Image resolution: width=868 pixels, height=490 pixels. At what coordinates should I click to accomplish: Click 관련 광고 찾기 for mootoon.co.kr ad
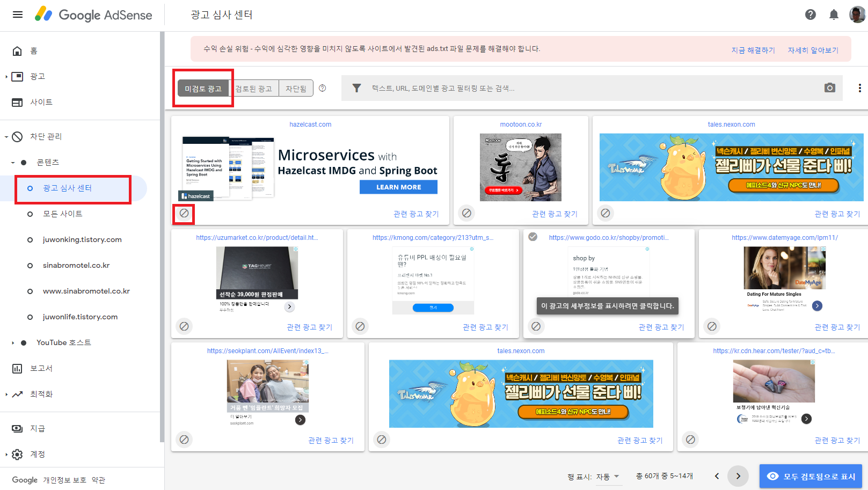[x=555, y=214]
